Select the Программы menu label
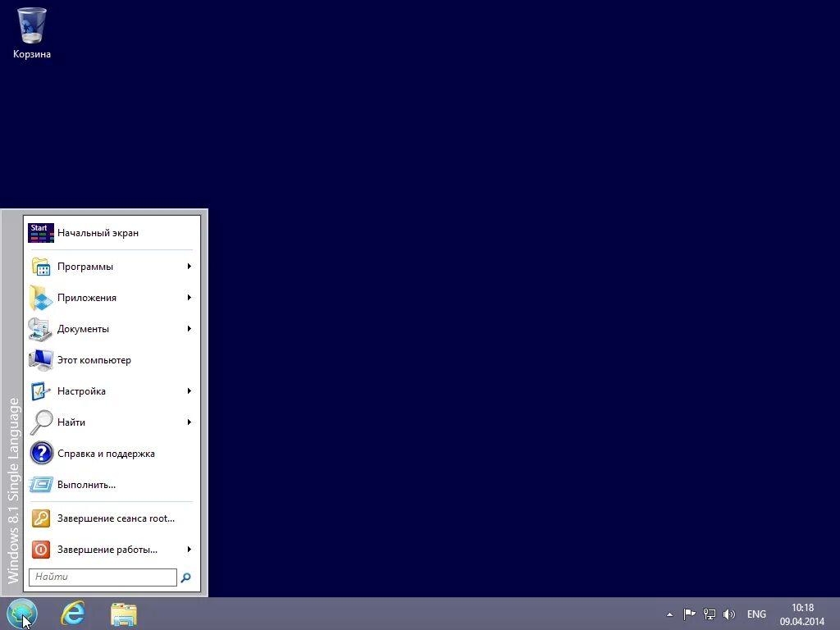 85,267
